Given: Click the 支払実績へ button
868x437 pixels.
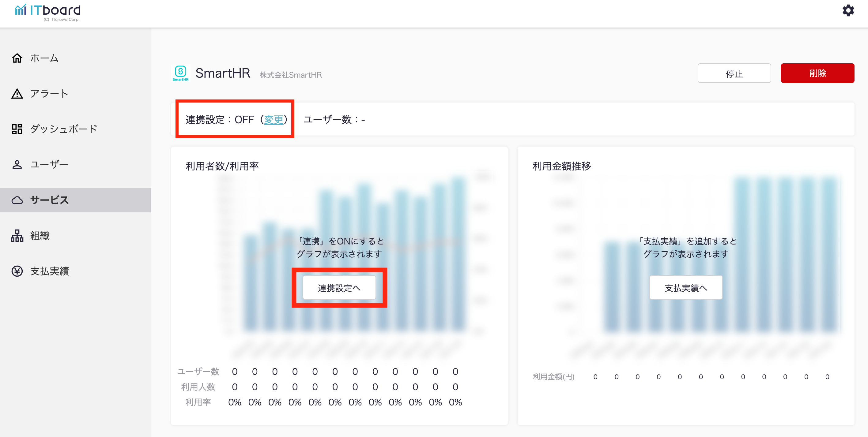Looking at the screenshot, I should (x=685, y=288).
